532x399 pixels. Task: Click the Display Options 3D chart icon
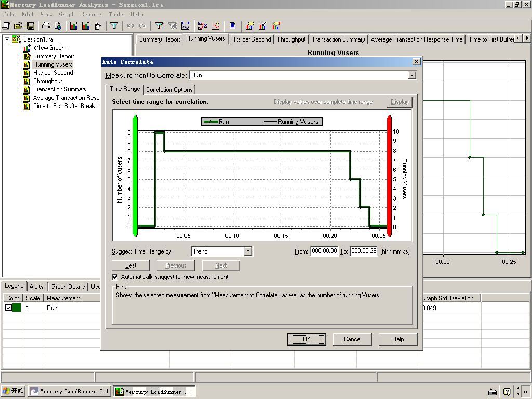tap(276, 26)
